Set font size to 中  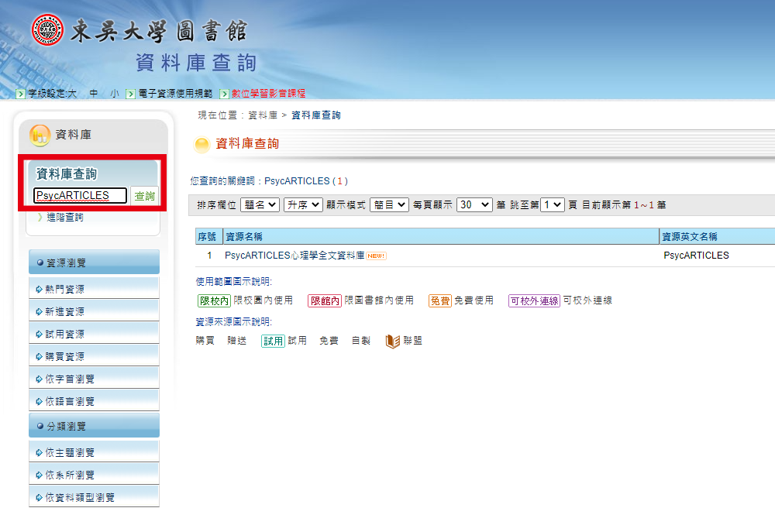[x=94, y=94]
